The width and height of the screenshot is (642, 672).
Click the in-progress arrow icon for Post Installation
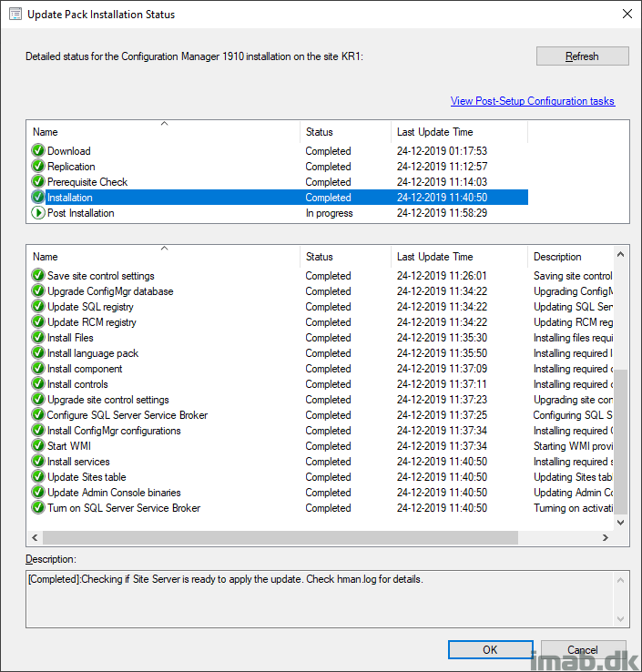(x=38, y=212)
